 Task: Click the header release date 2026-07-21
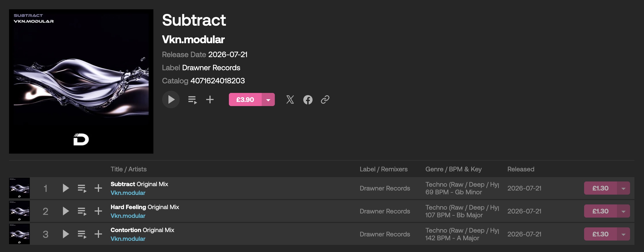(228, 55)
